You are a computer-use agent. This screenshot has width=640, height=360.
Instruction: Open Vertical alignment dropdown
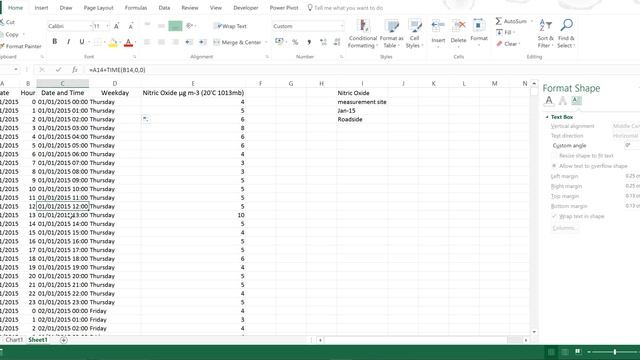626,126
